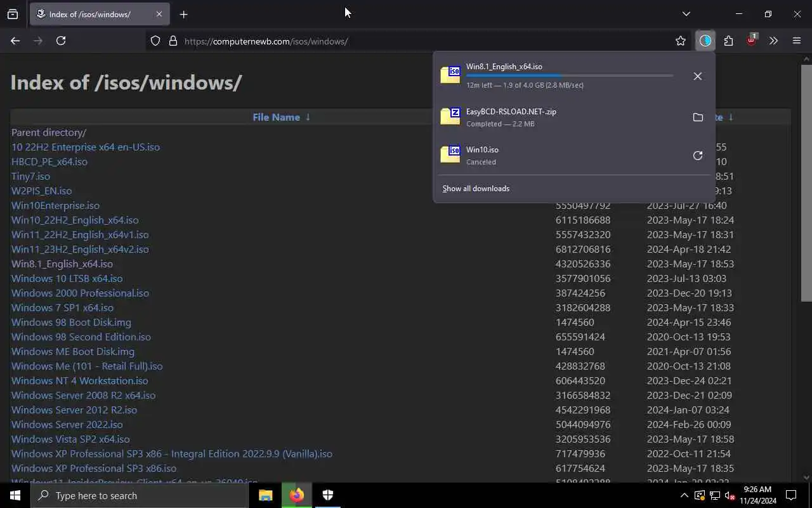Download Windows XP Integral Edition 2022.9.9 iso

[172, 453]
